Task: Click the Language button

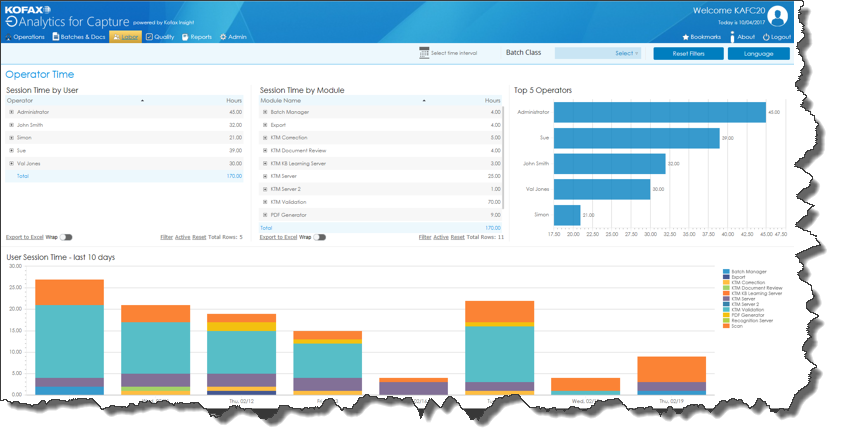Action: tap(758, 54)
